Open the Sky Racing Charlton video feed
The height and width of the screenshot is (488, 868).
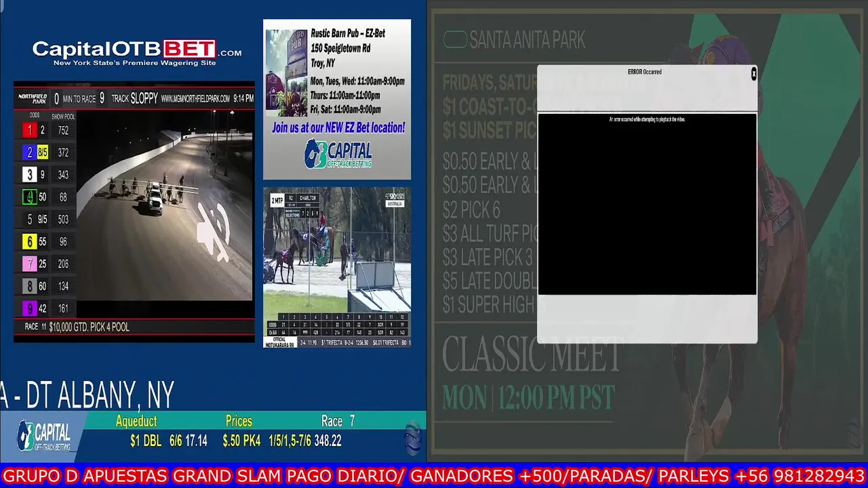[x=337, y=268]
